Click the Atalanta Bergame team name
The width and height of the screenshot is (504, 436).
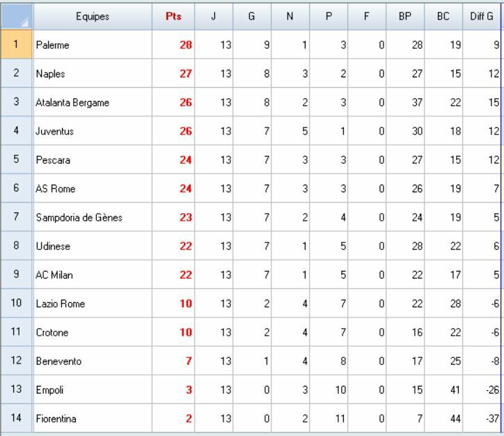93,102
